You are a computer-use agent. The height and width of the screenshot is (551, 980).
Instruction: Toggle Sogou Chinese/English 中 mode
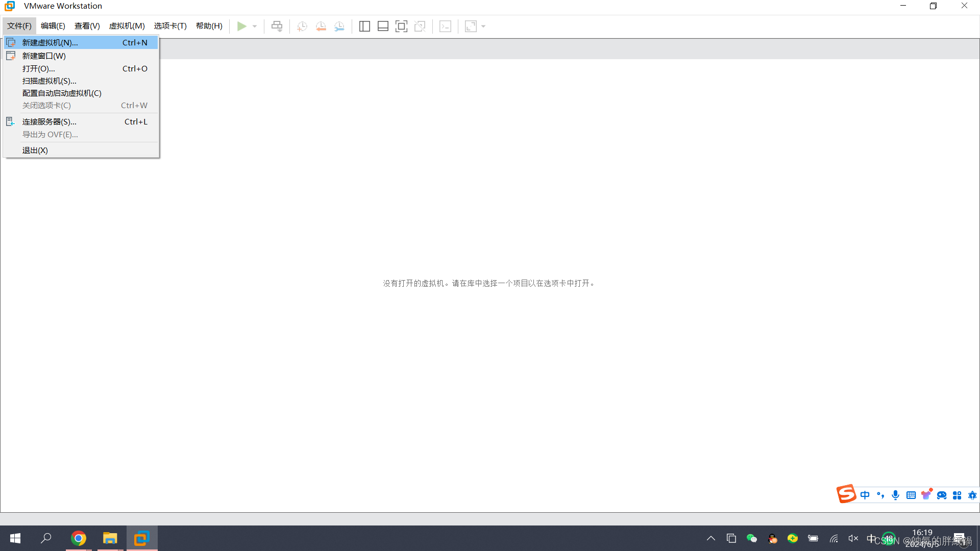865,495
